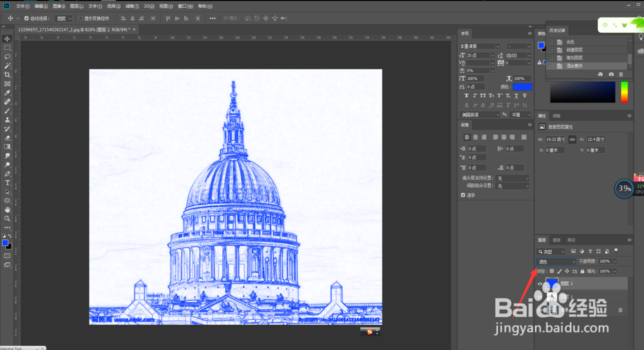This screenshot has width=644, height=350.
Task: Click the 图层 2 layer thumbnail
Action: pos(552,284)
